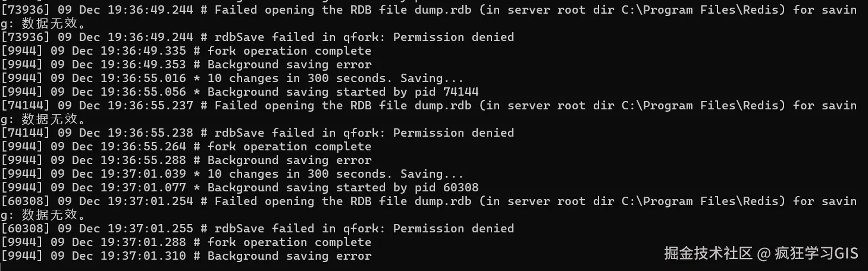Click the '掘金技术社区' watermark text
Image resolution: width=868 pixels, height=271 pixels.
(708, 253)
